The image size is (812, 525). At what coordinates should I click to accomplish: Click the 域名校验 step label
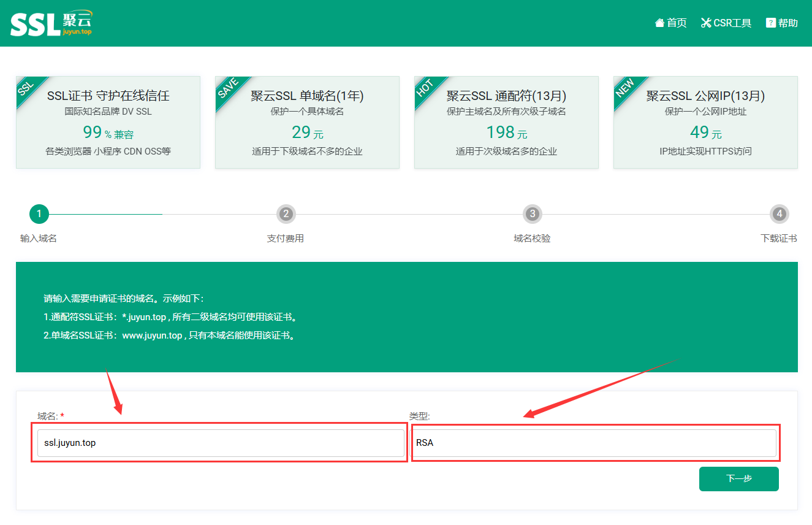pos(533,239)
